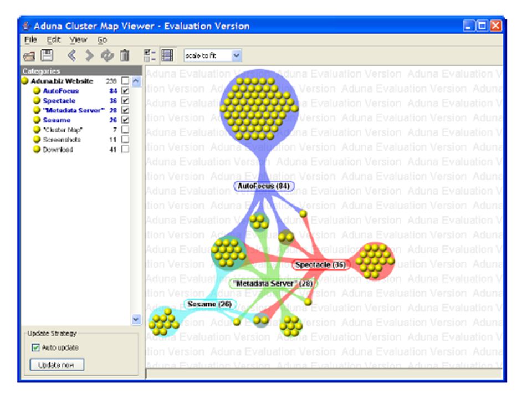This screenshot has height=399, width=532.
Task: Disable the Auto update checkbox
Action: point(35,347)
